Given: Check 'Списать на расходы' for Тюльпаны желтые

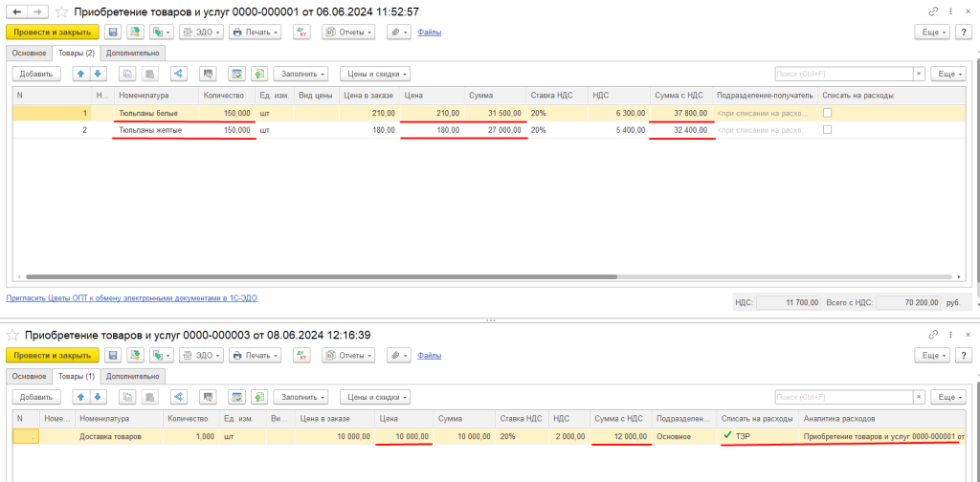Looking at the screenshot, I should [828, 130].
